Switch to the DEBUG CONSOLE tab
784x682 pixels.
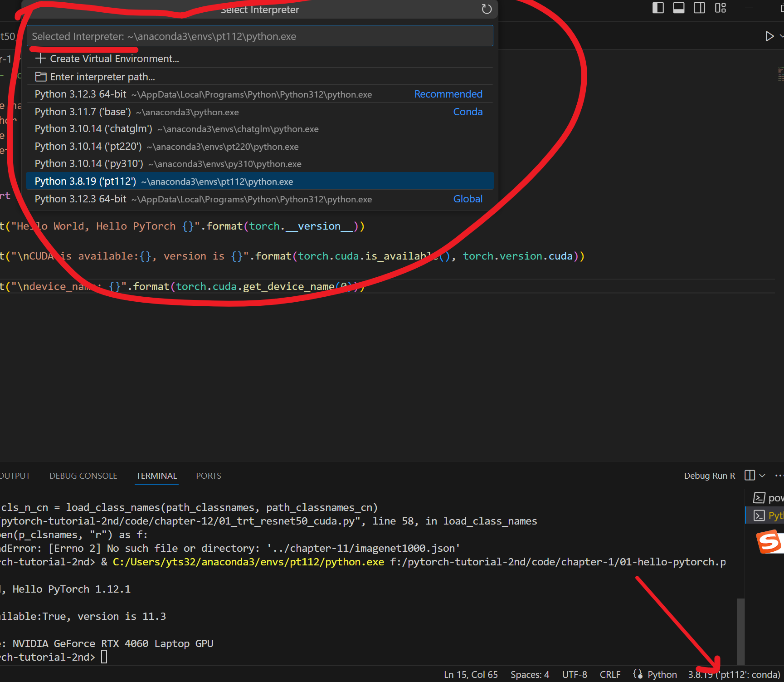[x=83, y=476]
